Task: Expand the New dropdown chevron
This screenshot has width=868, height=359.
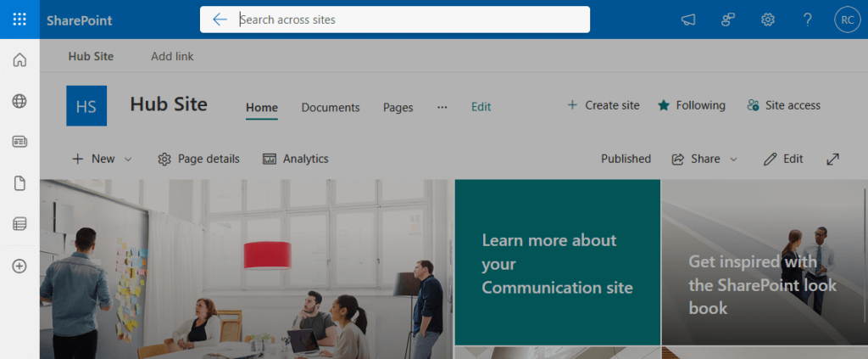Action: [128, 160]
